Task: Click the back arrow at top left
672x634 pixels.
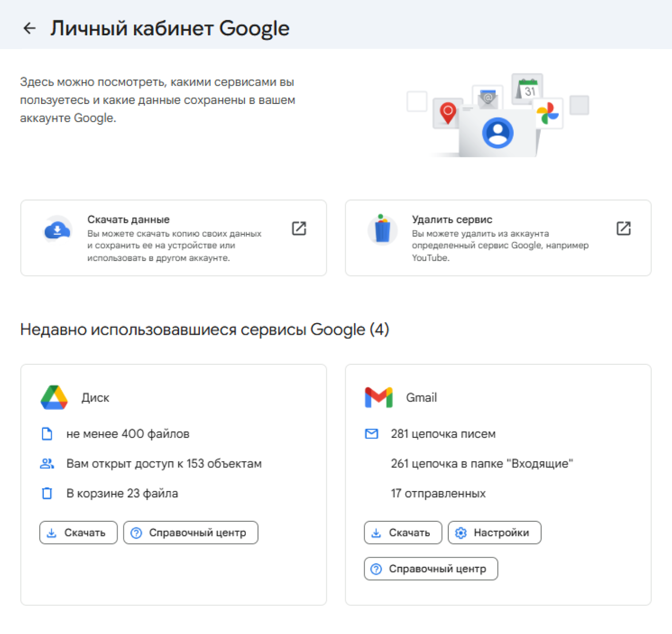Action: pos(29,28)
